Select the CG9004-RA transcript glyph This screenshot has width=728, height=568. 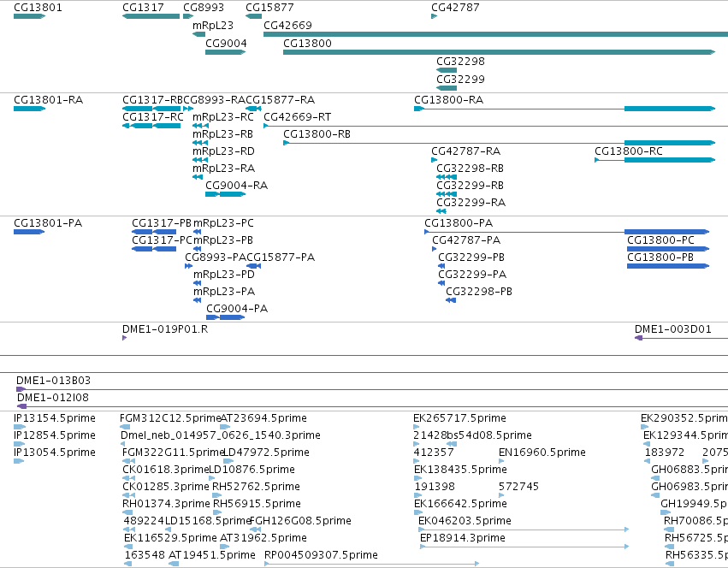coord(225,194)
